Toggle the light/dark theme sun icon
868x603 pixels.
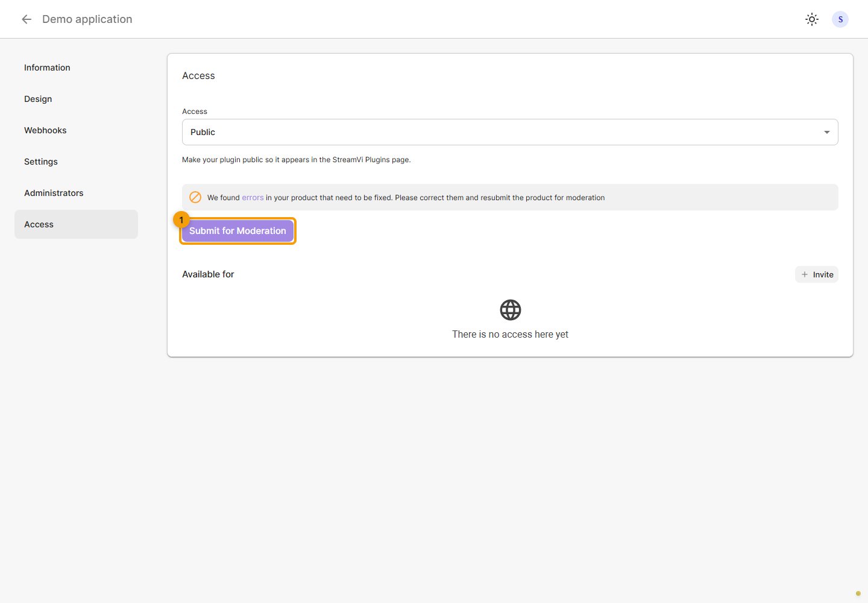tap(812, 19)
